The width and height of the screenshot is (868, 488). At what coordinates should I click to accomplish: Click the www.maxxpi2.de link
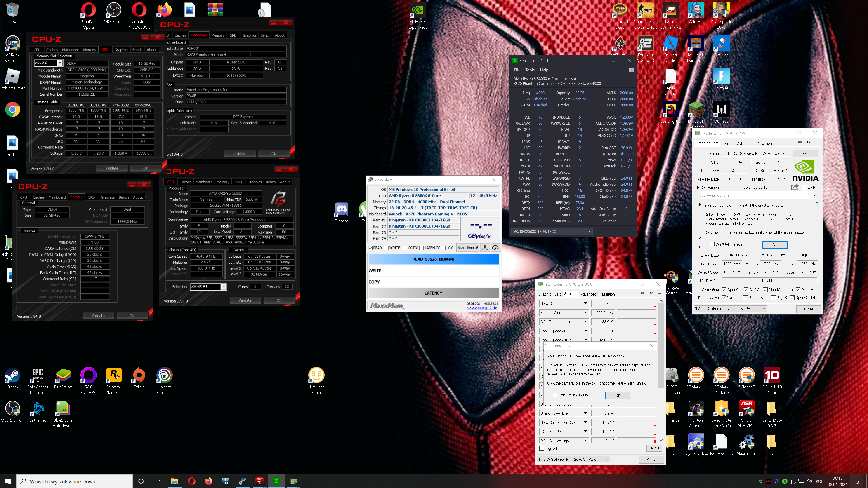[x=482, y=308]
